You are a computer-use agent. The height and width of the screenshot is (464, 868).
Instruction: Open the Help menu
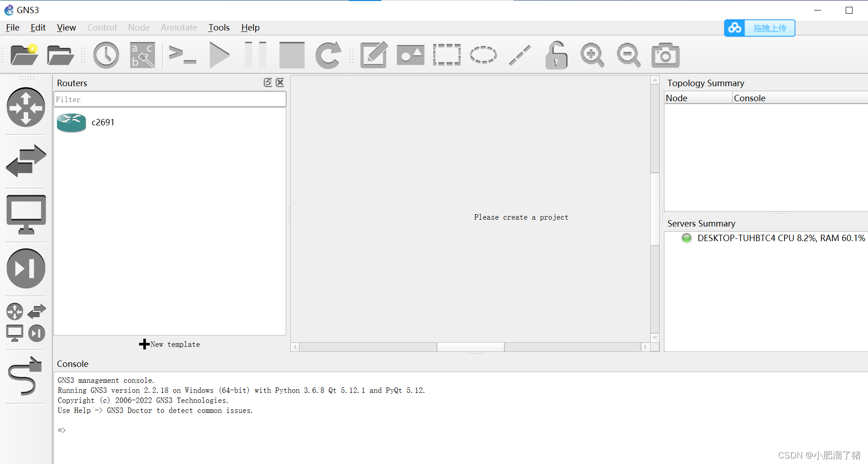click(x=250, y=28)
